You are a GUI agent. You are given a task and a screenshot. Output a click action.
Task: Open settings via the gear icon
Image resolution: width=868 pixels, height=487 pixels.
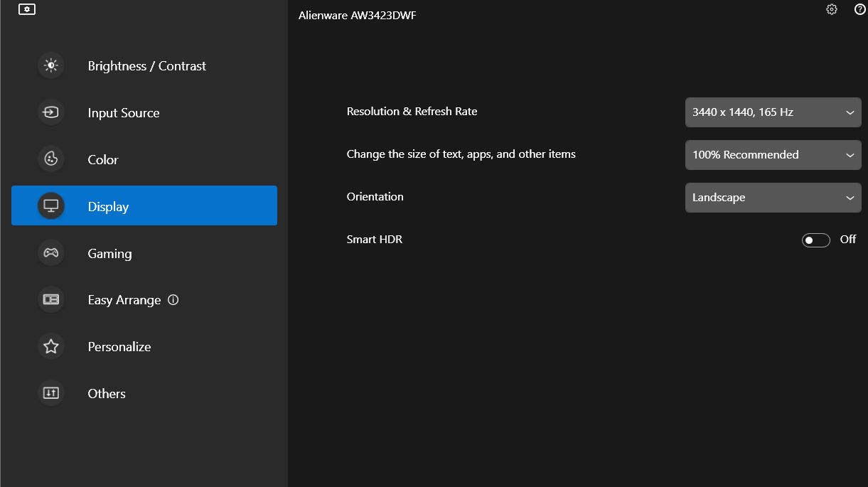pos(832,9)
